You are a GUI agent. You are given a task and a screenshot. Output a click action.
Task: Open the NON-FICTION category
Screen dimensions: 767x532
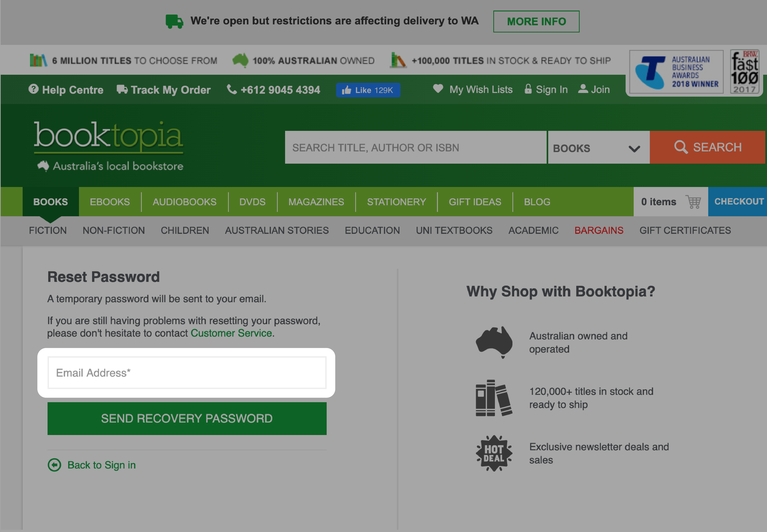click(114, 230)
